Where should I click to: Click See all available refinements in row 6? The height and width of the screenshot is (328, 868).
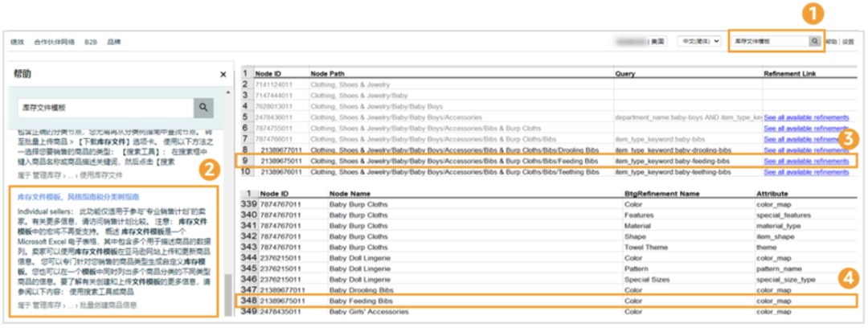coord(806,129)
